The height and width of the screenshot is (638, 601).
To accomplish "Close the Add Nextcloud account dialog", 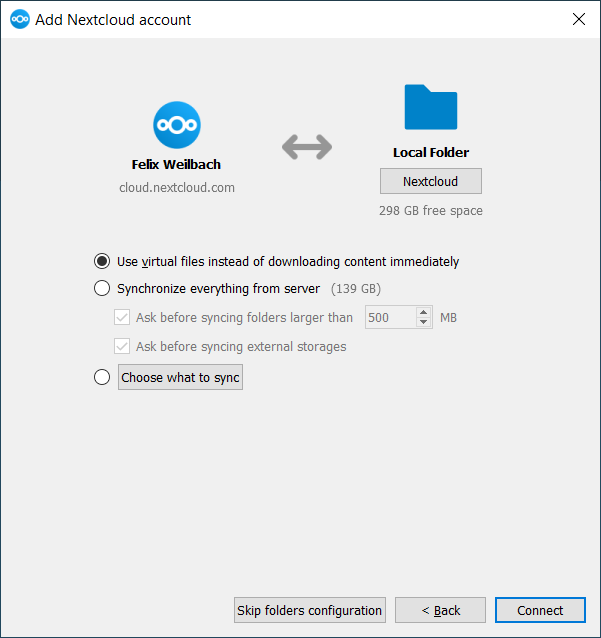I will coord(578,19).
